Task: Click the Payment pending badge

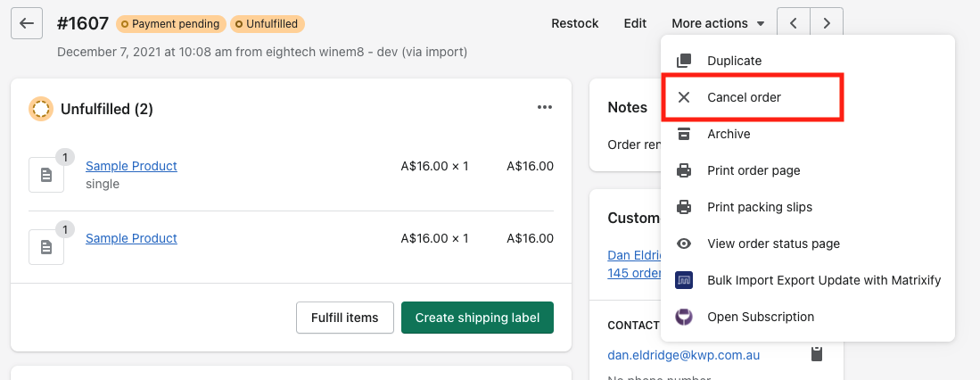Action: point(171,24)
